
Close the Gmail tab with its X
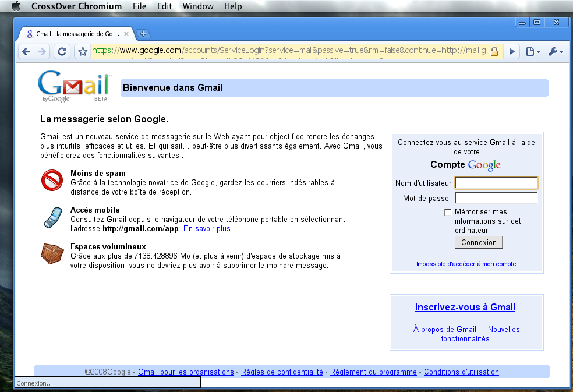point(126,34)
